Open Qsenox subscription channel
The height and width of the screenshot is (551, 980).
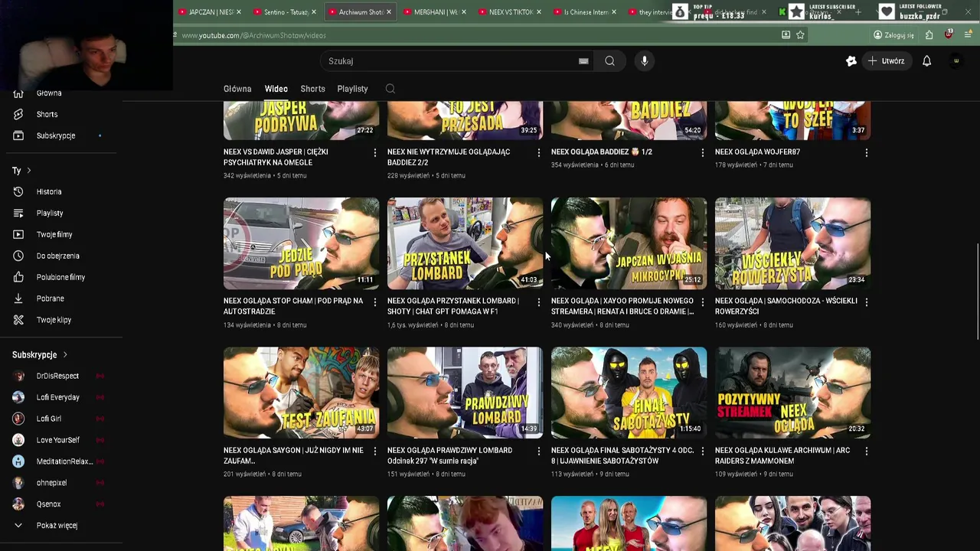coord(48,504)
